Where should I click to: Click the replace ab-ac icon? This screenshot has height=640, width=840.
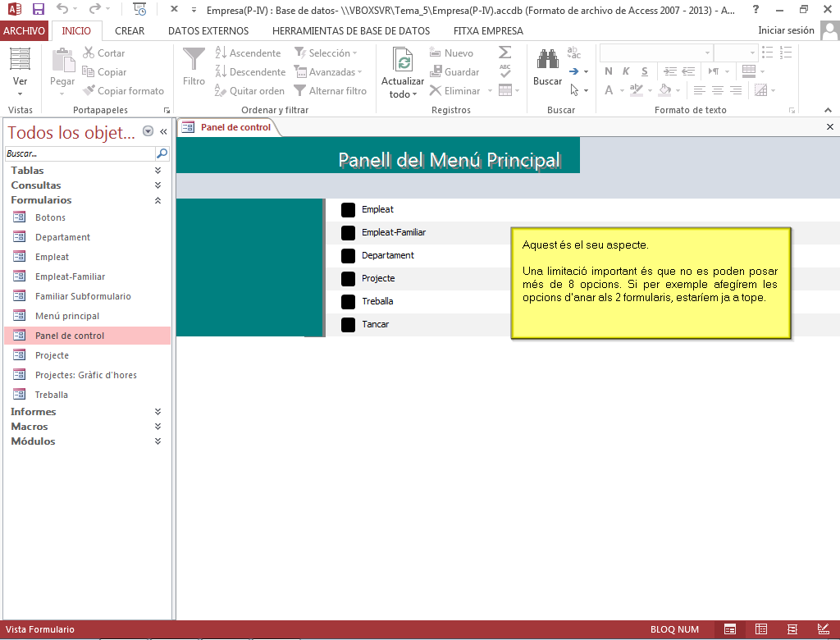pyautogui.click(x=573, y=52)
